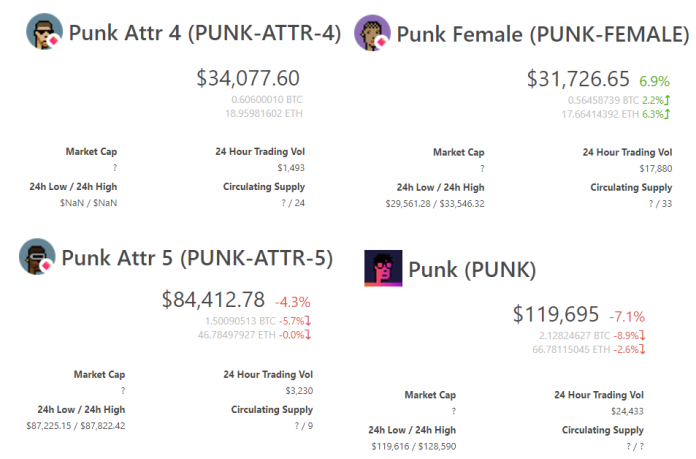
Task: Click the Punk (PUNK) square logo icon
Action: coord(384,268)
